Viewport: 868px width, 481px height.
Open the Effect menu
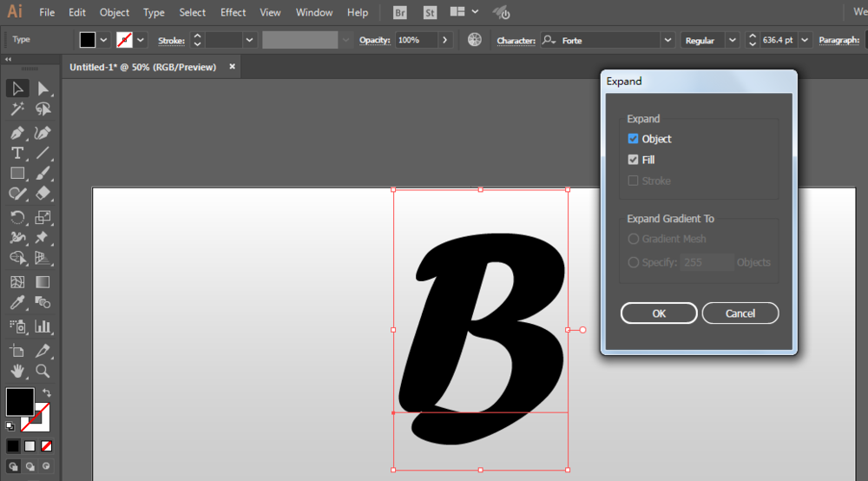[233, 12]
